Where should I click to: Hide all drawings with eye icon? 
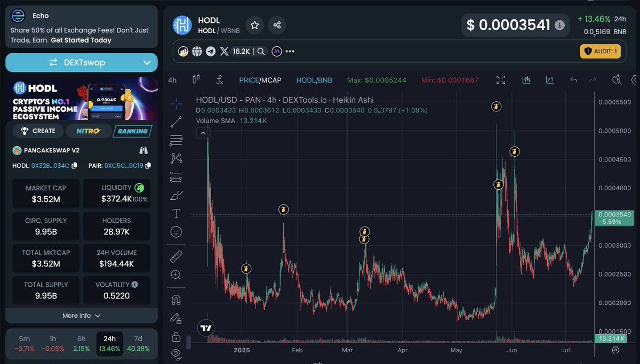coord(176,353)
